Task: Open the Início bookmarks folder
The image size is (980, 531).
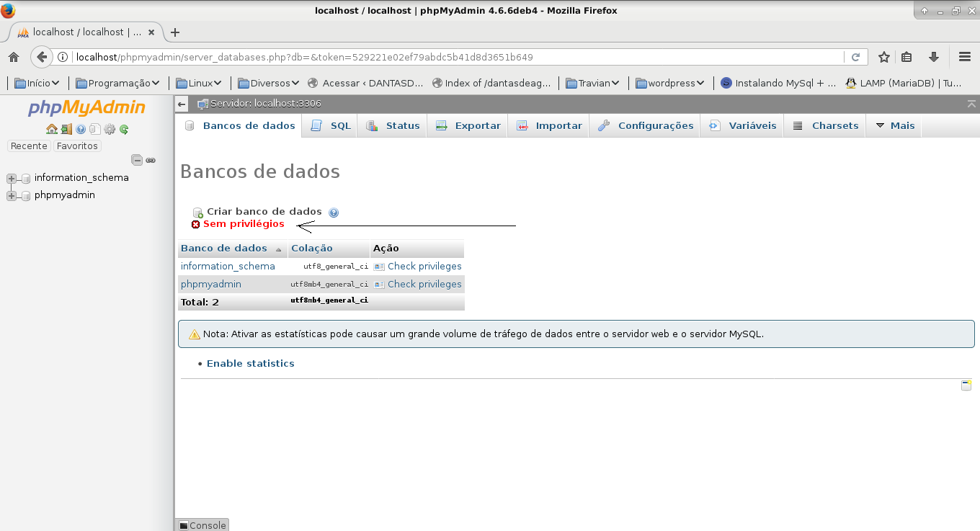Action: [37, 83]
